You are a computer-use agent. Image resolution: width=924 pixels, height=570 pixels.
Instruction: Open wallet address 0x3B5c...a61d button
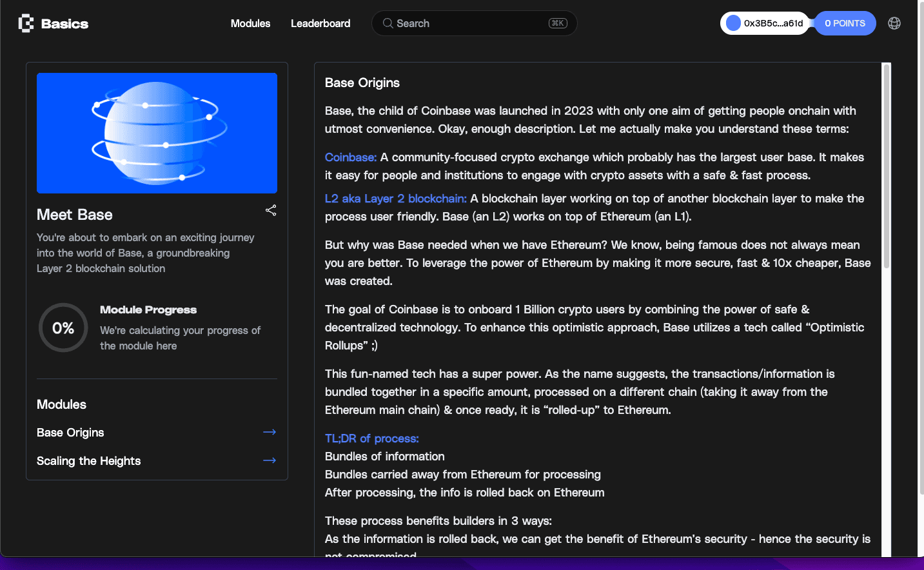[765, 23]
